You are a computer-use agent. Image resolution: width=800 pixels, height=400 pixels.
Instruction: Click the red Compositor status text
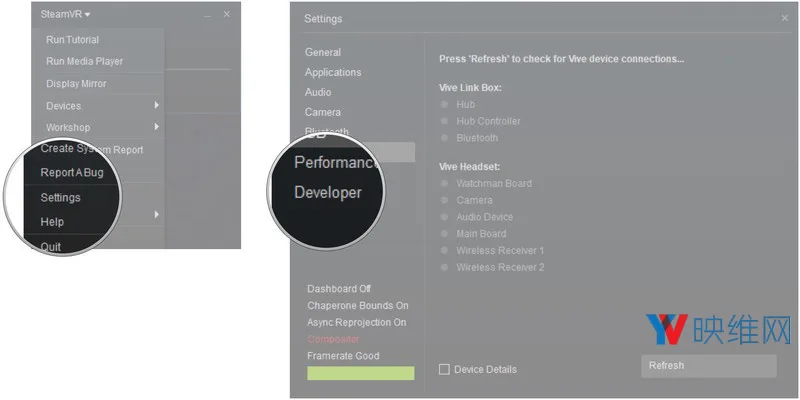[333, 339]
